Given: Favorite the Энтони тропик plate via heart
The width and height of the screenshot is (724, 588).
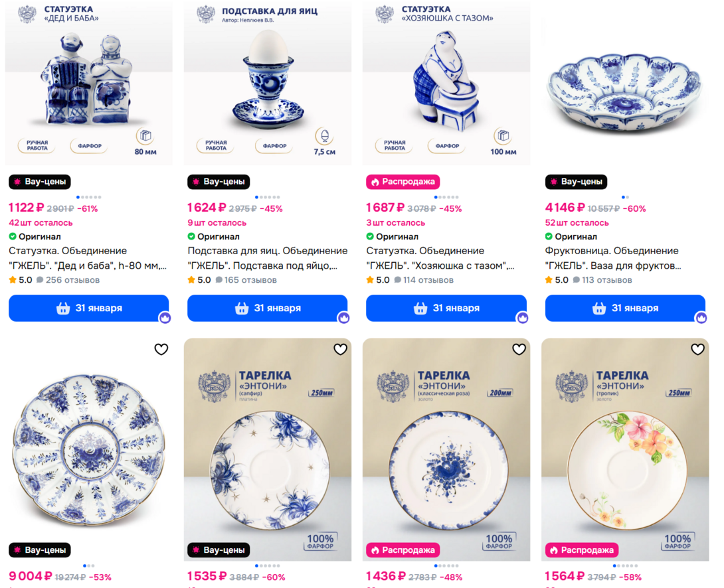Looking at the screenshot, I should coord(697,350).
